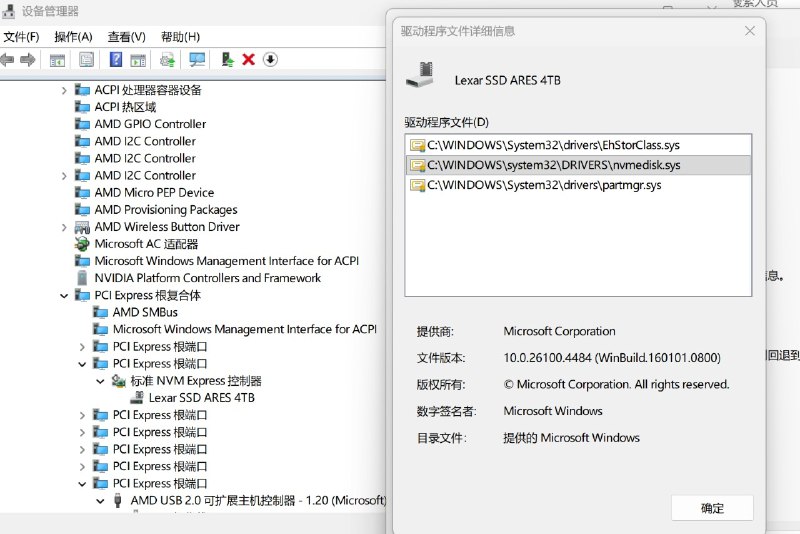Click the Lexar SSD ARES 4TB drive icon in the tree
The image size is (800, 534).
tap(137, 398)
